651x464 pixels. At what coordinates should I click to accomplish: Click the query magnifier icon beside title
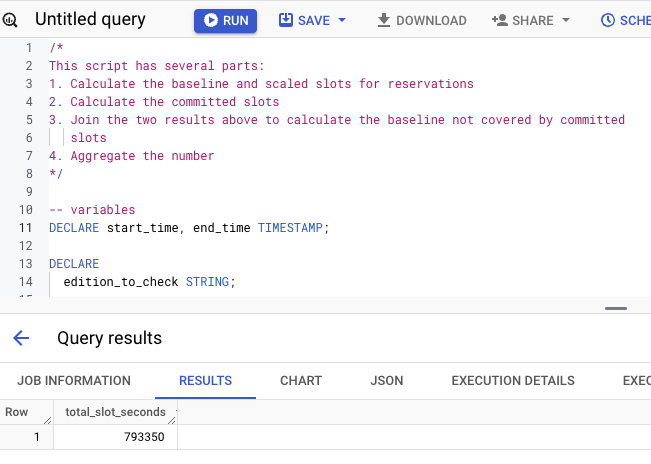(x=10, y=20)
